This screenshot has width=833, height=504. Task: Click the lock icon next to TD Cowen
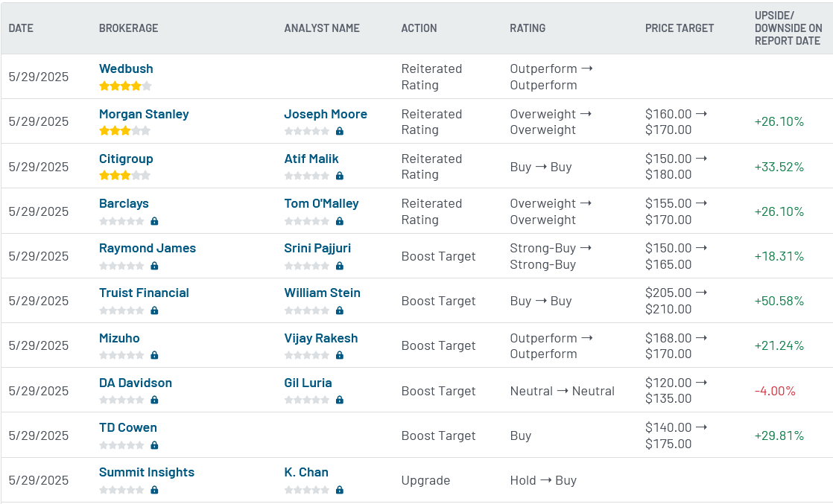tap(154, 445)
